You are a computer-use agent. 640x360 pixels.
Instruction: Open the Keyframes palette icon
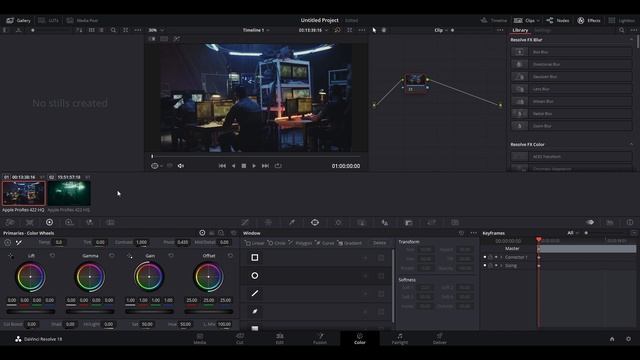point(590,222)
